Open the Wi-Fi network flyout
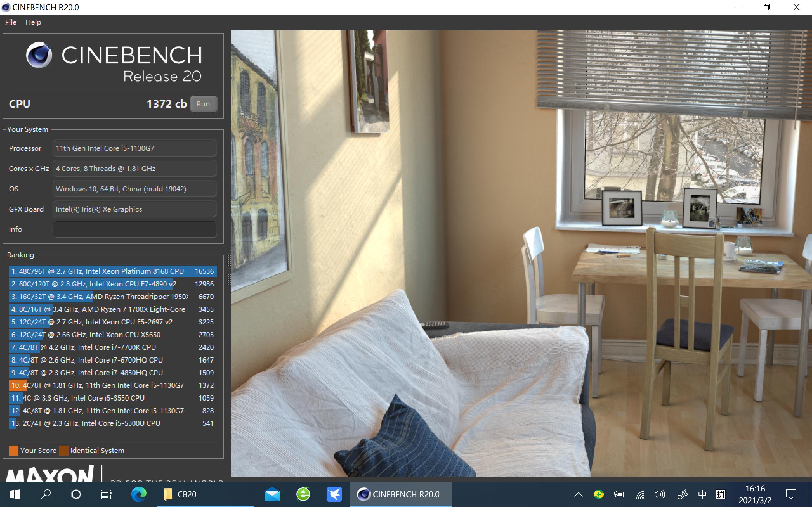Screen dimensions: 812x507 coord(640,494)
